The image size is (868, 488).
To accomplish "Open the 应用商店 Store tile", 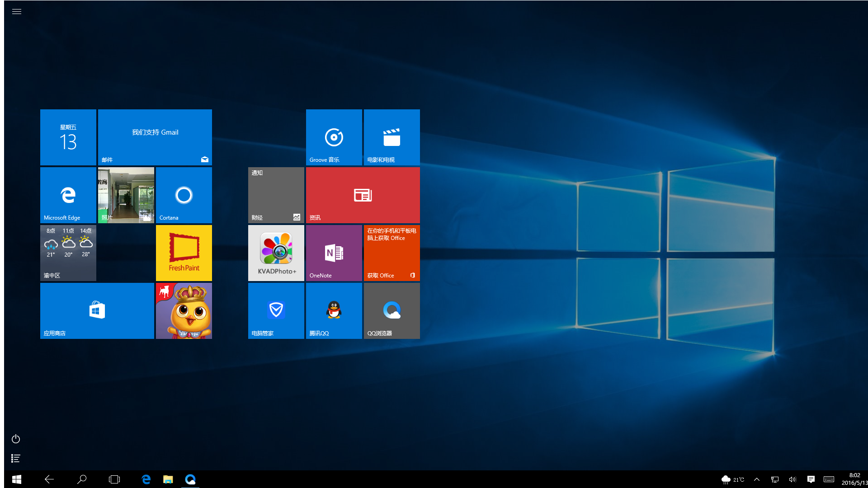I will (x=97, y=311).
